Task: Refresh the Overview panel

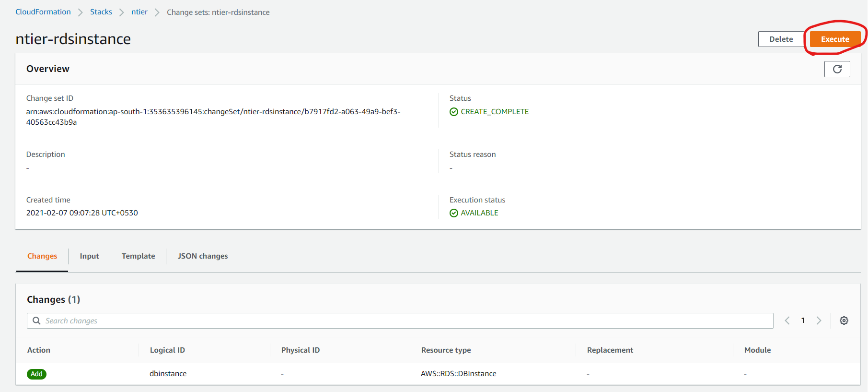Action: pyautogui.click(x=837, y=69)
